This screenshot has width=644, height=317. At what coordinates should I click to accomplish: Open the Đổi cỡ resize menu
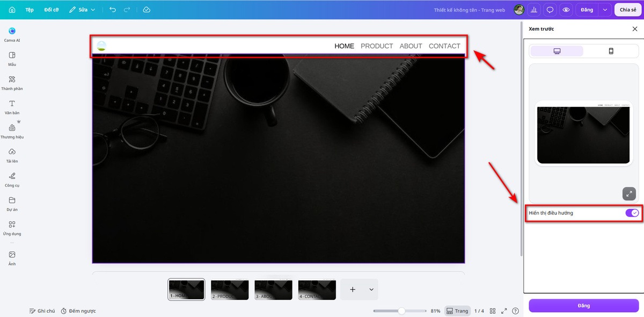point(52,10)
